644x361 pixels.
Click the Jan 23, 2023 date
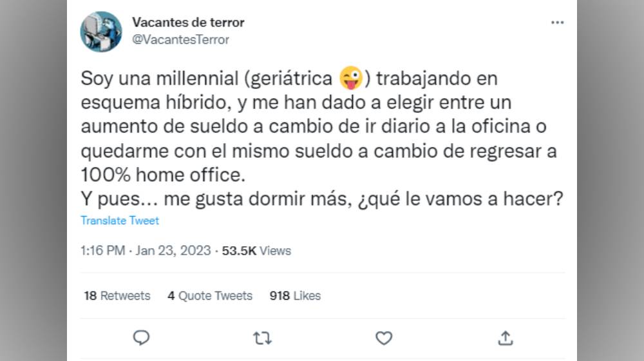point(173,251)
